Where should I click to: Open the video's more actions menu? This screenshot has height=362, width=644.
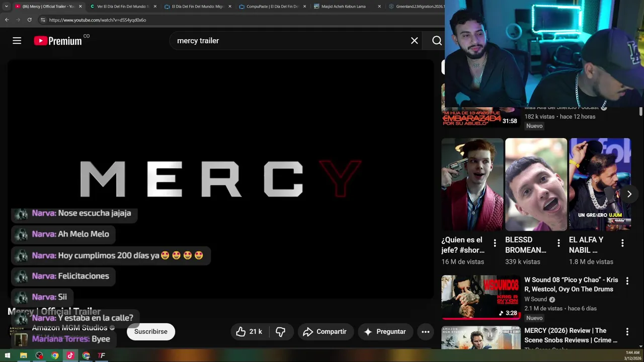click(425, 332)
